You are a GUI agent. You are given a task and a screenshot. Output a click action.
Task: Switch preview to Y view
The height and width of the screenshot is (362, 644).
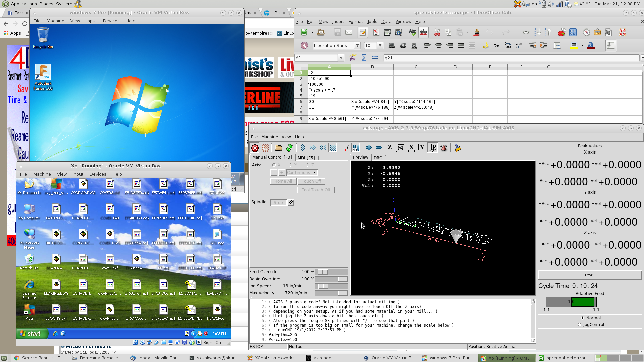pyautogui.click(x=422, y=148)
